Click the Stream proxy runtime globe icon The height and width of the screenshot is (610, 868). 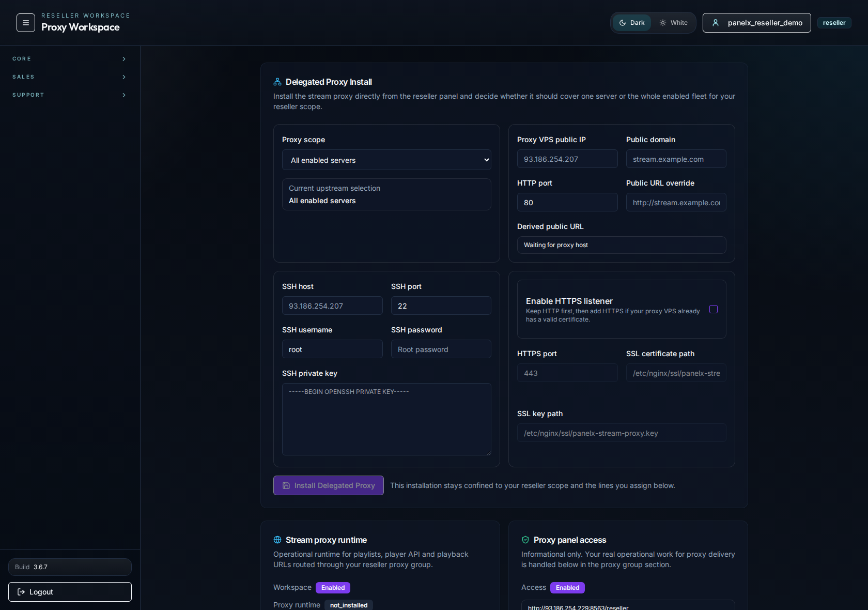277,540
